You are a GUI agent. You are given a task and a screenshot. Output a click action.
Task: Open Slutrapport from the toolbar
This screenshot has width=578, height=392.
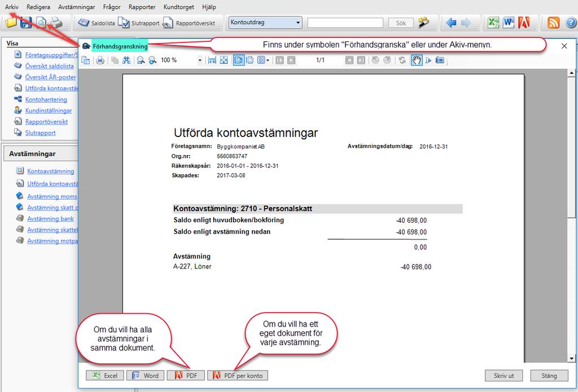[x=139, y=23]
